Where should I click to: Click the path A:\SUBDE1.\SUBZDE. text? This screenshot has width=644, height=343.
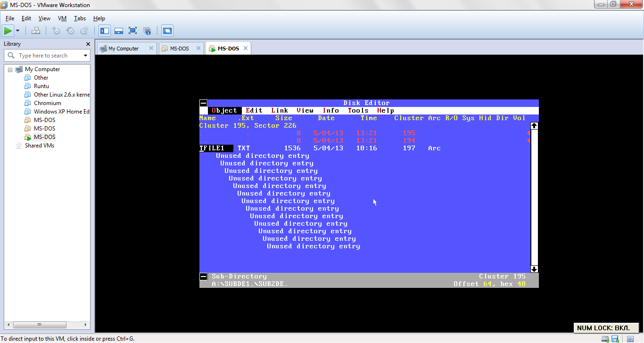tap(250, 284)
